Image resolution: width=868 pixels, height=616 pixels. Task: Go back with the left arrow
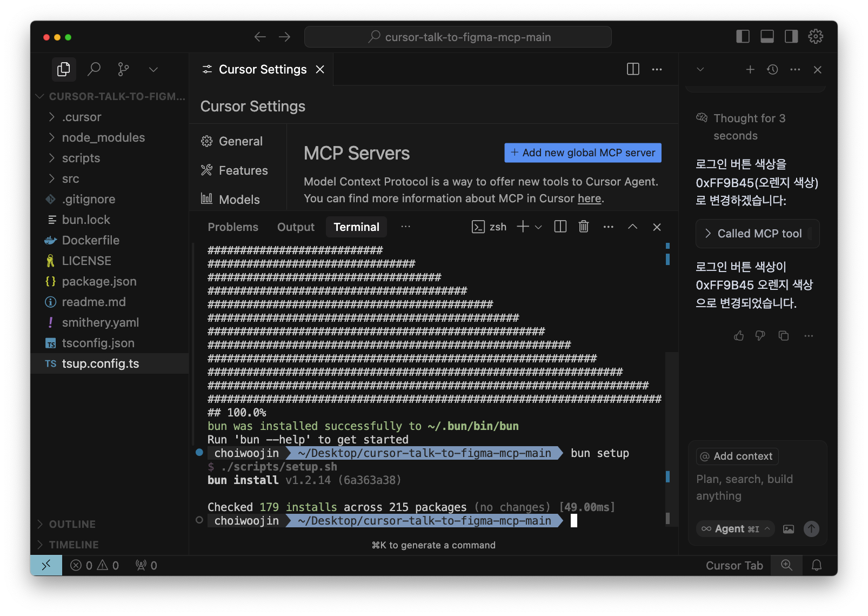(x=260, y=37)
